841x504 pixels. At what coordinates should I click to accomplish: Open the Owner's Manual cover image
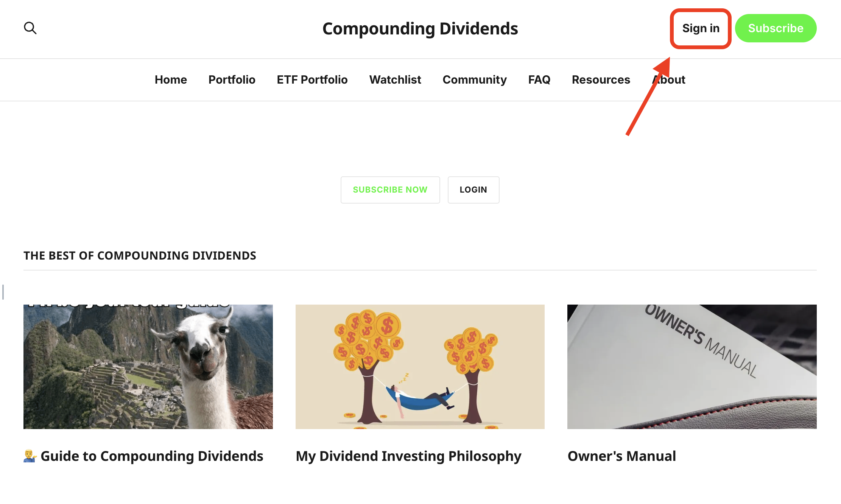pos(691,366)
